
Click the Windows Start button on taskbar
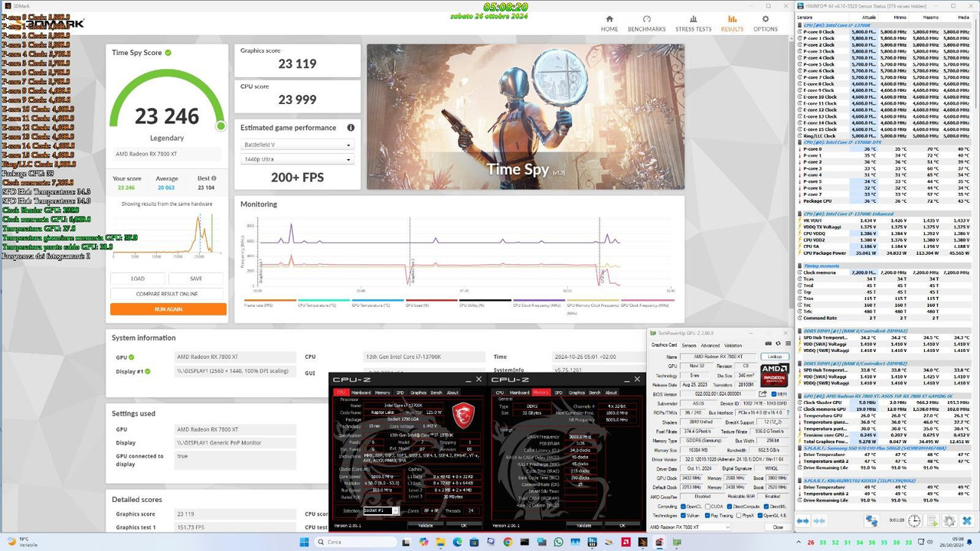coord(305,542)
